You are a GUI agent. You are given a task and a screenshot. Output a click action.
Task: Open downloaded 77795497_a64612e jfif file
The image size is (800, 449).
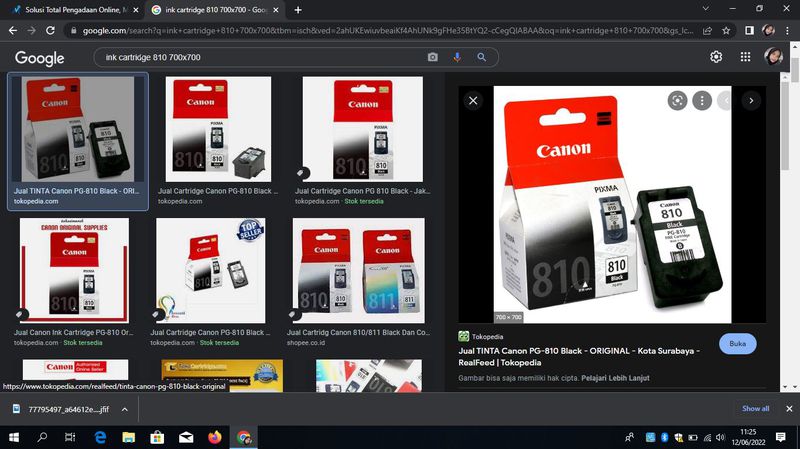[x=68, y=409]
